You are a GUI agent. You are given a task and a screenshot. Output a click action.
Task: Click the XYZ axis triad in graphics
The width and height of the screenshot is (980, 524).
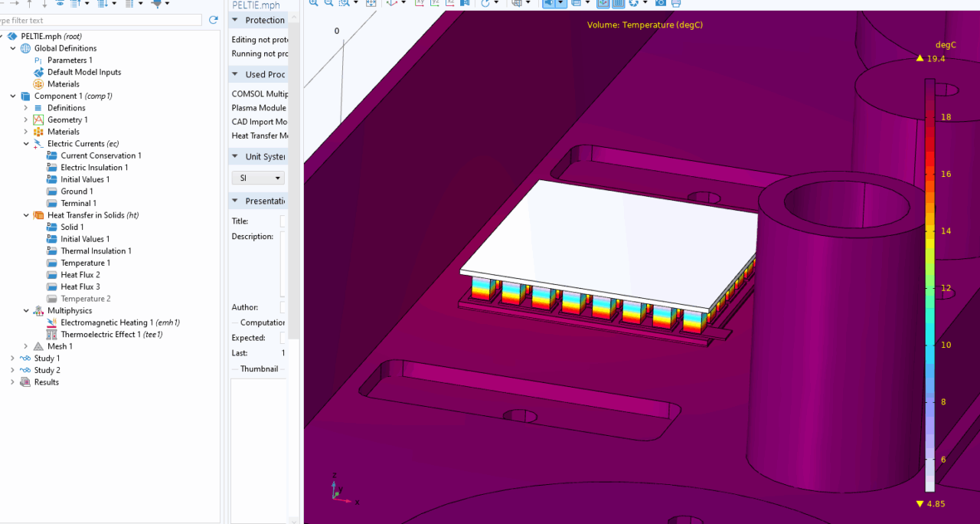point(344,489)
